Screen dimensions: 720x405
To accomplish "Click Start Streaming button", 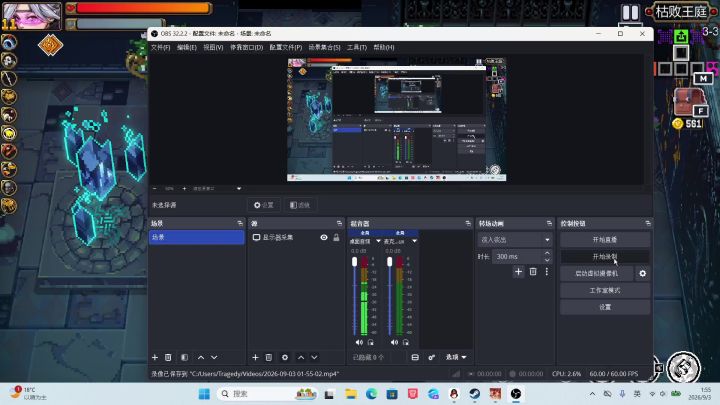I will point(605,240).
